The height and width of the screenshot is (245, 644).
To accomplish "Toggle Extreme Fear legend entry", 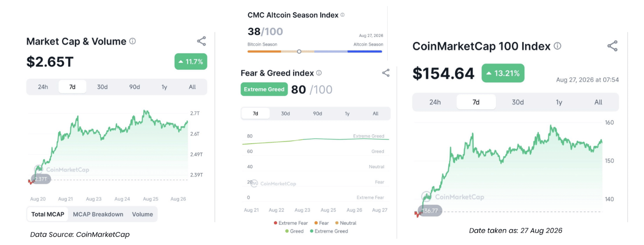I will click(291, 223).
